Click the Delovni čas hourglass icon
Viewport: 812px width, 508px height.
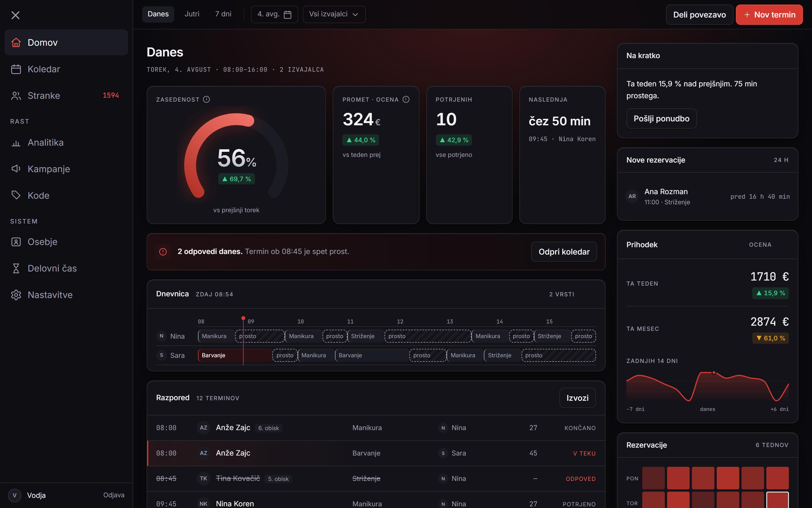[x=16, y=268]
